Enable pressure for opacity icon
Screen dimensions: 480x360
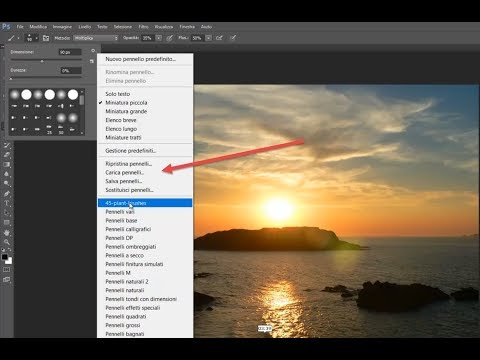pos(170,38)
